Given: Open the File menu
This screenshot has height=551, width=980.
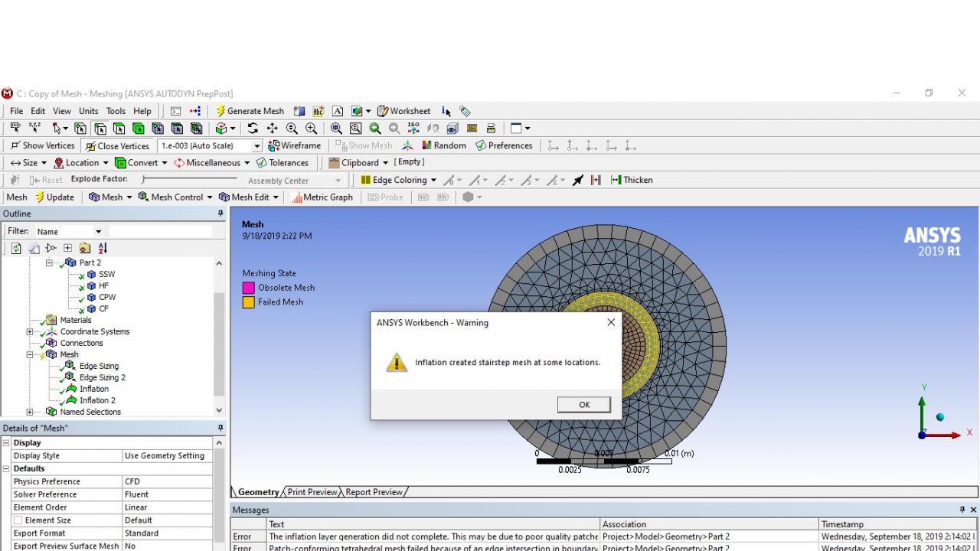Looking at the screenshot, I should click(16, 111).
